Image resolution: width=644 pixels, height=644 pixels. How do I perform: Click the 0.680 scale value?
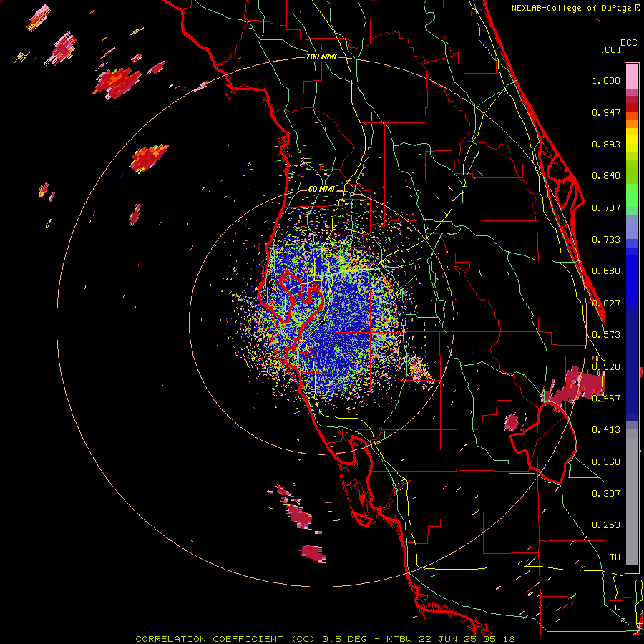click(606, 271)
